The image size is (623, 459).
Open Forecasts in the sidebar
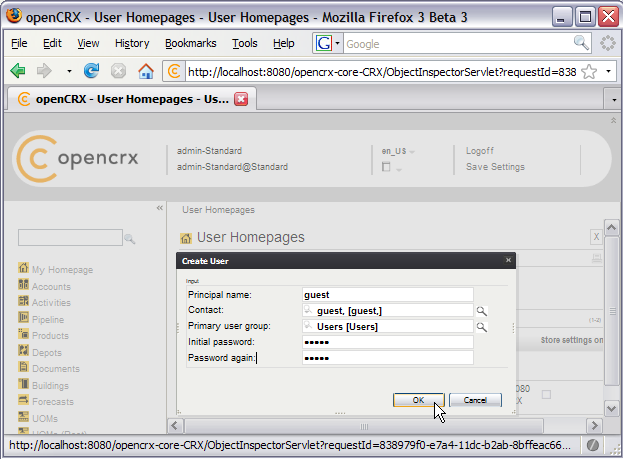(x=53, y=402)
